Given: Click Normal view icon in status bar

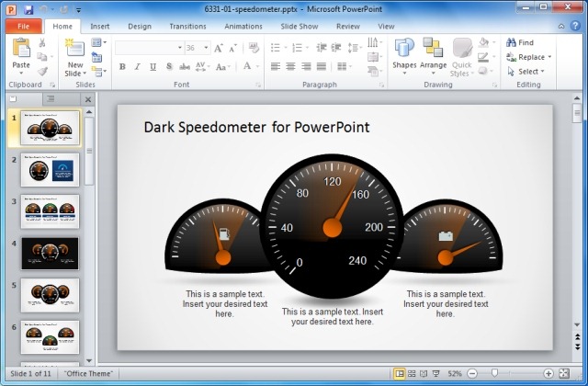Looking at the screenshot, I should [400, 373].
